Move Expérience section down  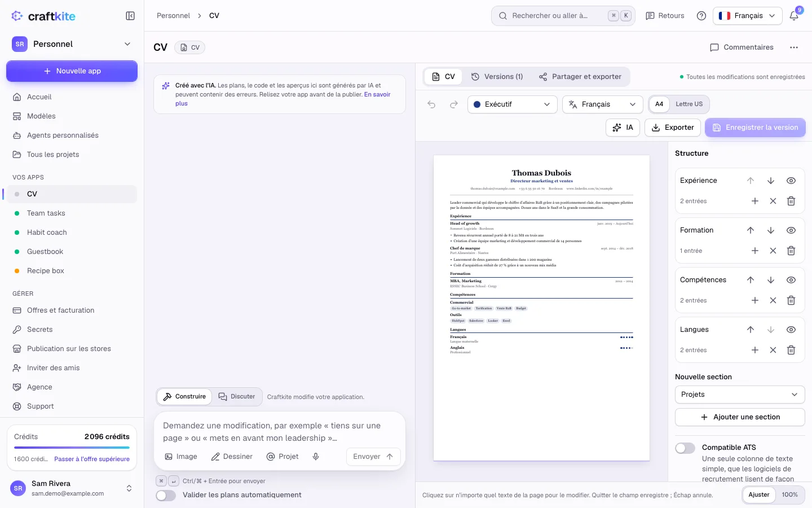[x=771, y=181]
